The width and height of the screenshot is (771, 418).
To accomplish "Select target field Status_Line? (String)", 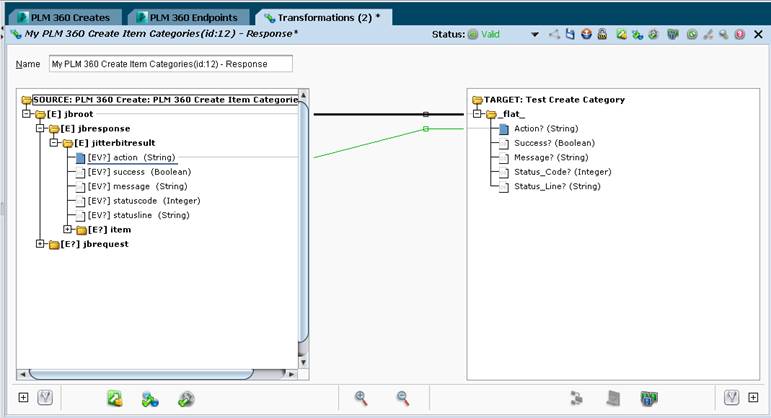I will 557,186.
